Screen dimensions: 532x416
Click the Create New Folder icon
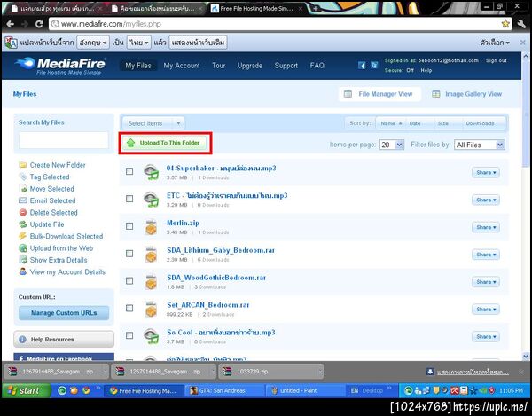click(x=23, y=165)
